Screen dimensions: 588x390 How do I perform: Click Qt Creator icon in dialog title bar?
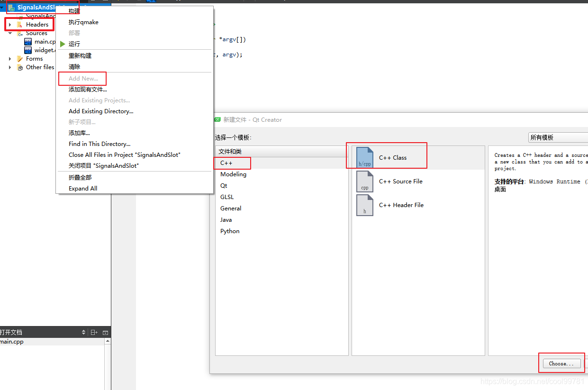(x=217, y=120)
